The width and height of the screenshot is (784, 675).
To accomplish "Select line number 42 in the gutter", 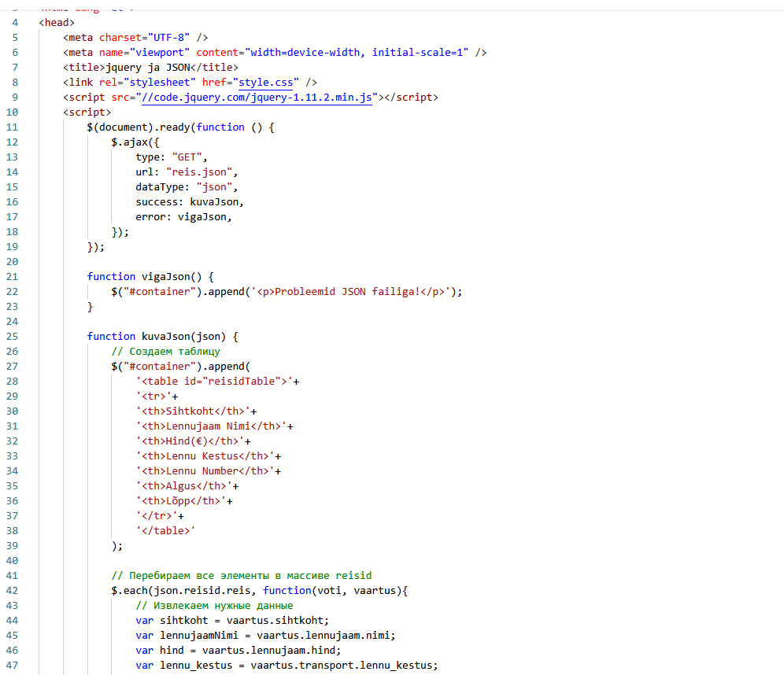I will point(12,590).
